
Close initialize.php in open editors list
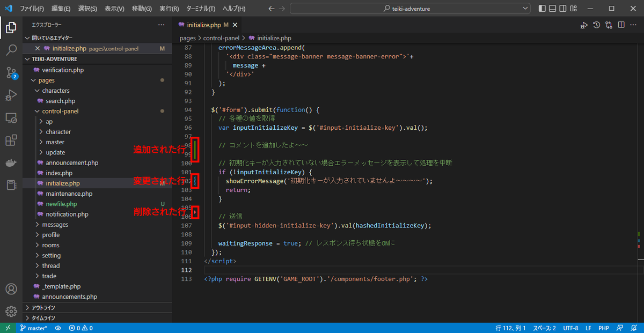coord(38,48)
